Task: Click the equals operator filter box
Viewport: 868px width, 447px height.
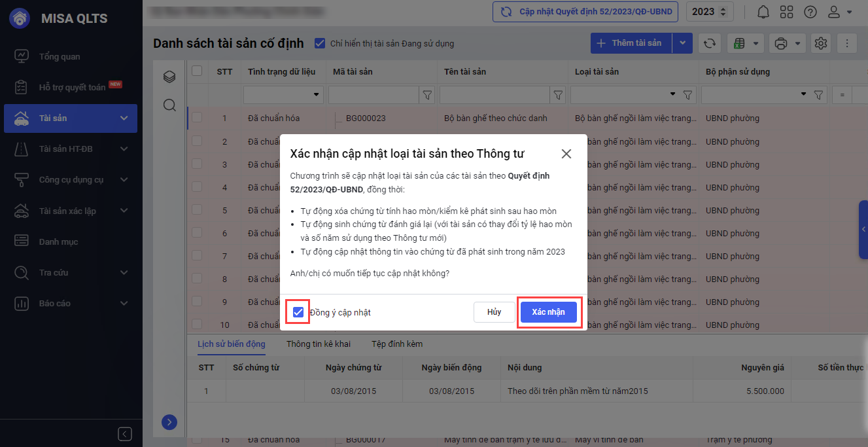Action: [x=842, y=95]
